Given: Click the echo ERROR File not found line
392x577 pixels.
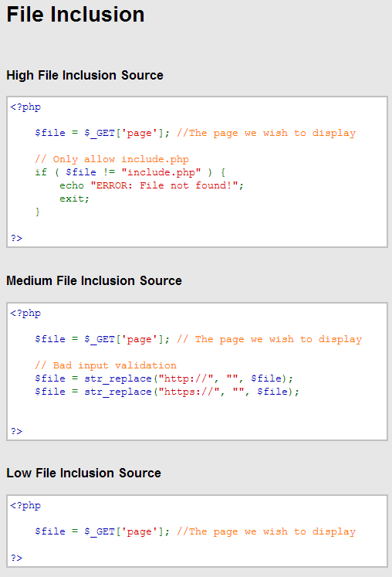Looking at the screenshot, I should click(151, 185).
